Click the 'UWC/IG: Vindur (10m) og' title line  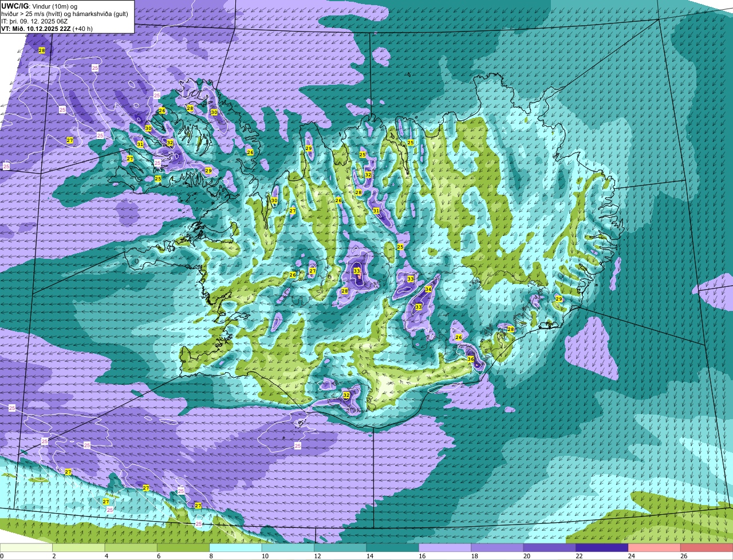40,6
